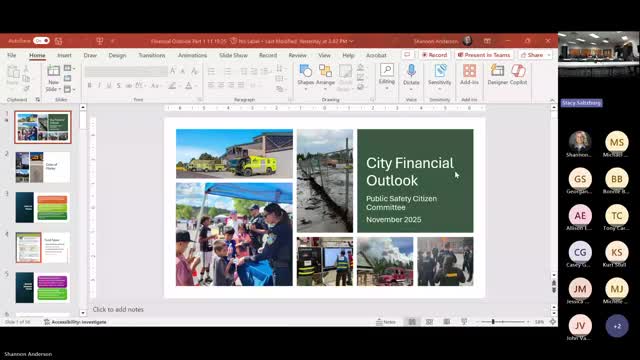Click the Share button
This screenshot has height=360, width=640.
tap(532, 55)
